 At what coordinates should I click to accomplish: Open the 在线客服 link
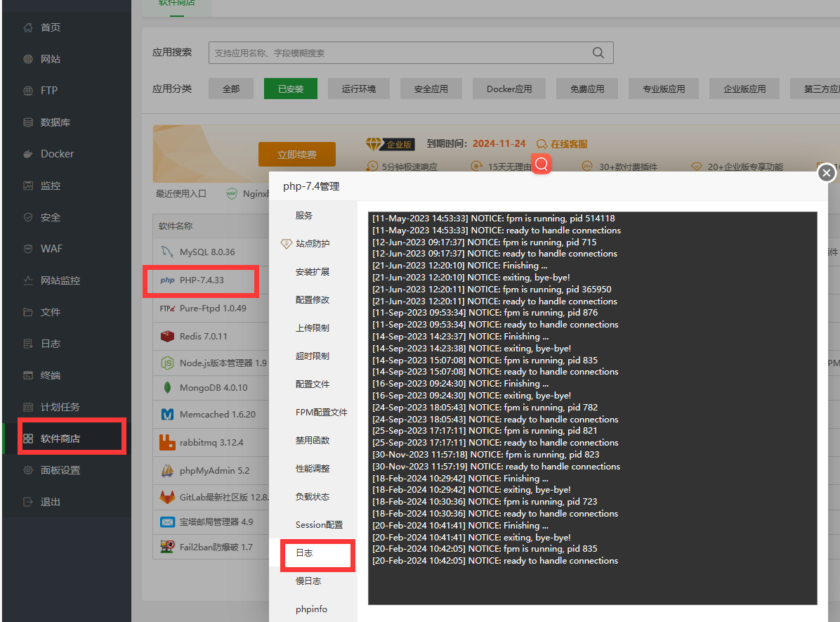(568, 144)
